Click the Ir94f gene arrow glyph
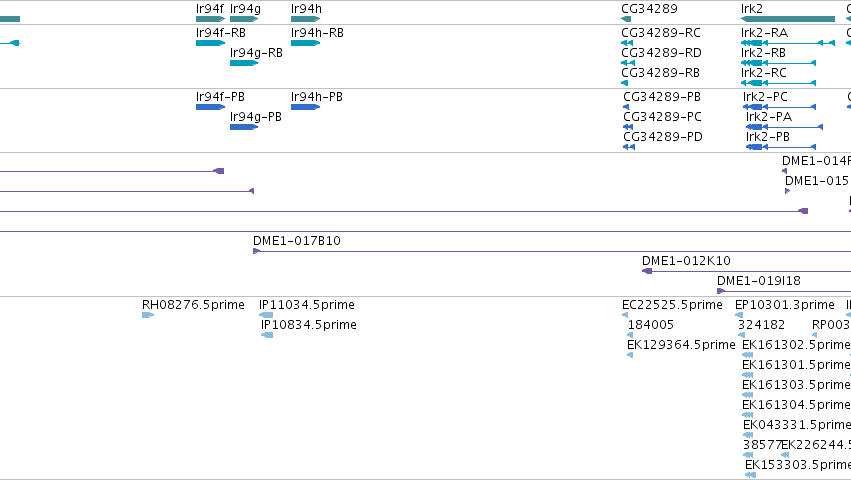The image size is (851, 480). [x=211, y=19]
